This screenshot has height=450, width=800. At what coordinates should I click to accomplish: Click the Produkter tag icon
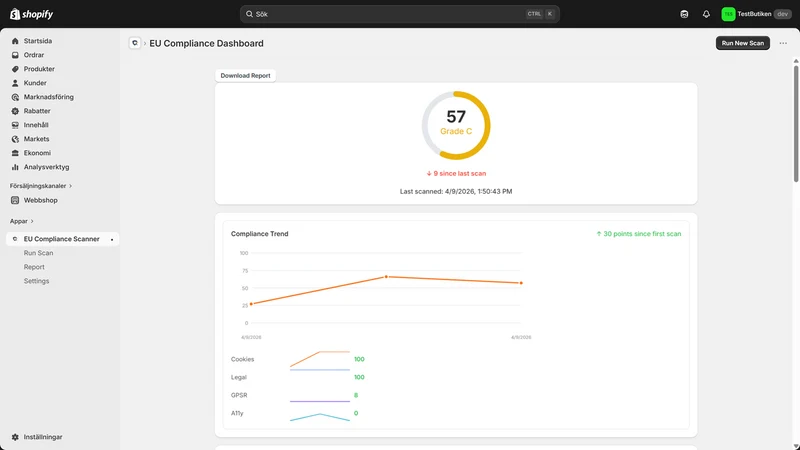[x=15, y=69]
